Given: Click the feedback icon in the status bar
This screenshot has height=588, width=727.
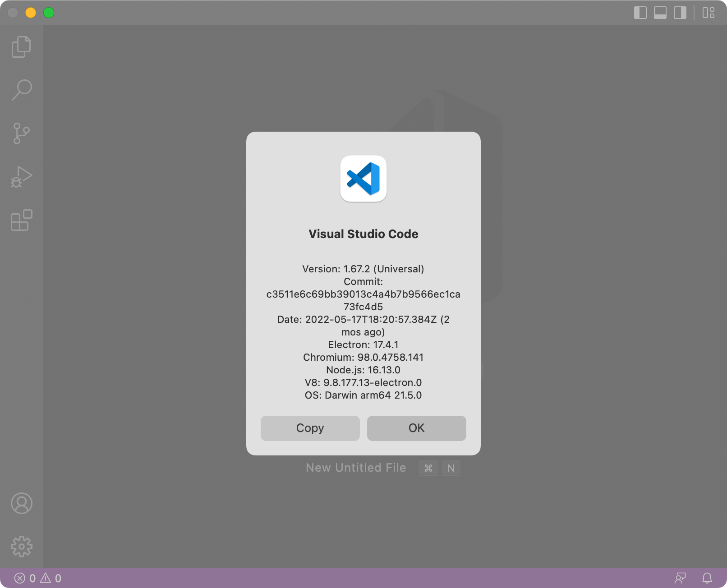Looking at the screenshot, I should pos(681,578).
